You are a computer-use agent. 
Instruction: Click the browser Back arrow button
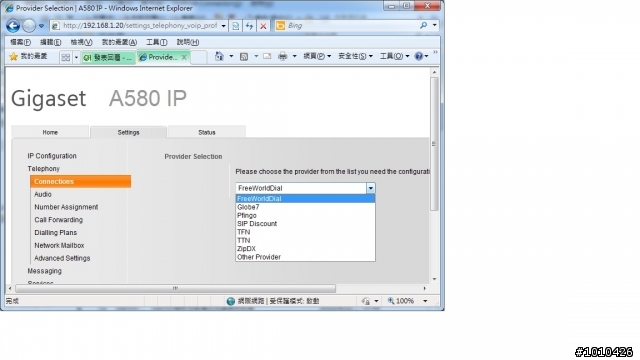(13, 26)
